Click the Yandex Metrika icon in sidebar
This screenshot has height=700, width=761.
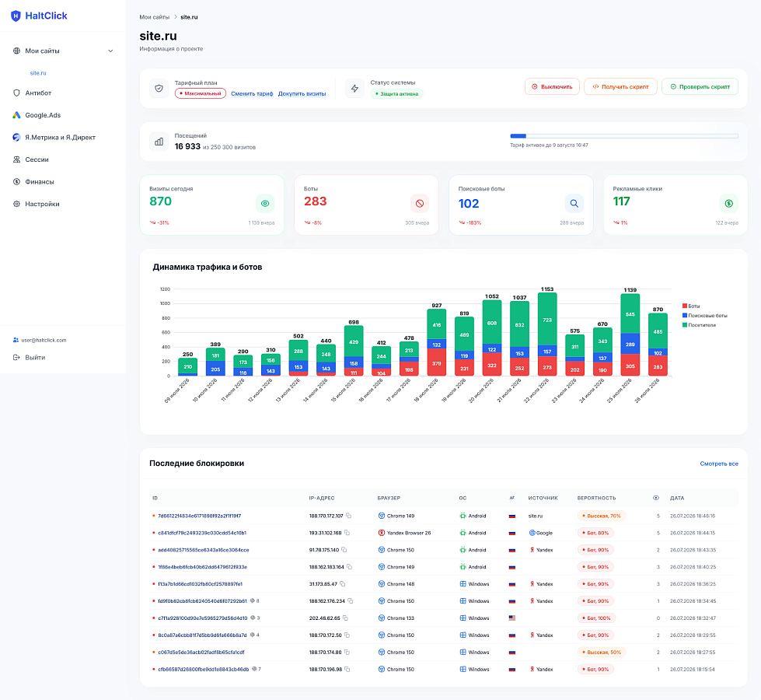click(16, 138)
